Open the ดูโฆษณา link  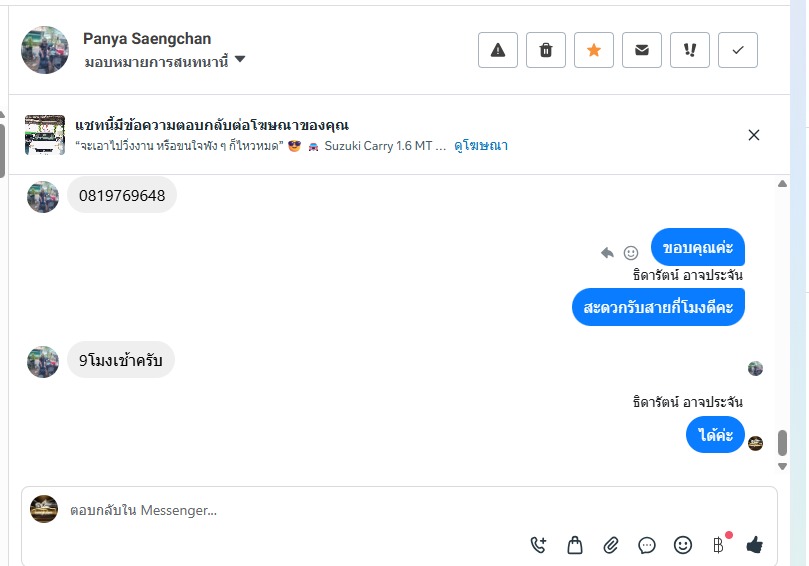click(481, 146)
